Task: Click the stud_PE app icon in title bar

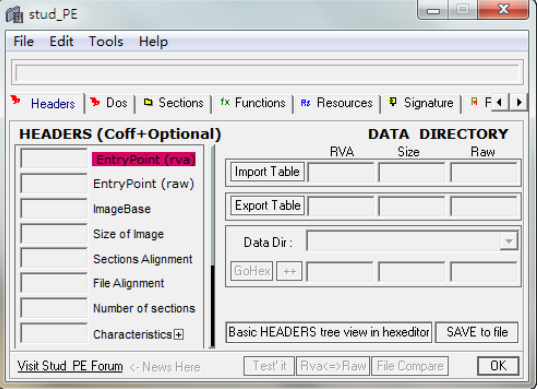Action: (x=14, y=14)
